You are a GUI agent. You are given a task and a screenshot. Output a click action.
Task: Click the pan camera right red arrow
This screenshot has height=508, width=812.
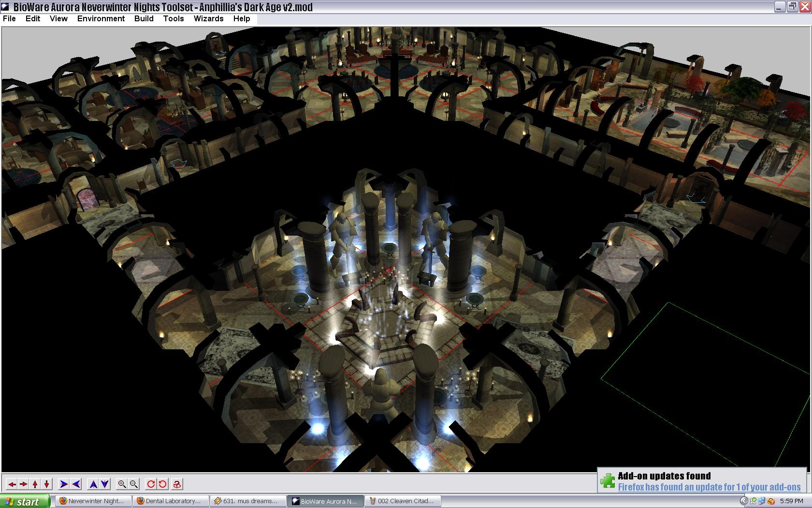(23, 484)
